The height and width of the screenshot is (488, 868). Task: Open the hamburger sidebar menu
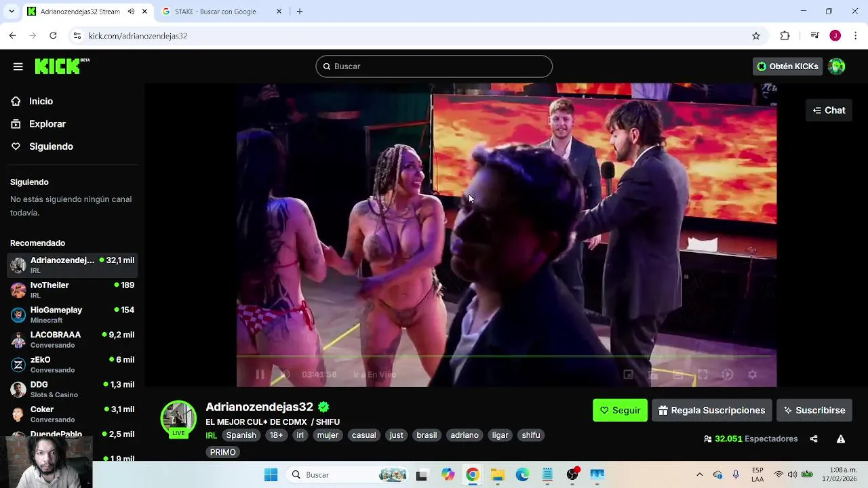click(18, 66)
